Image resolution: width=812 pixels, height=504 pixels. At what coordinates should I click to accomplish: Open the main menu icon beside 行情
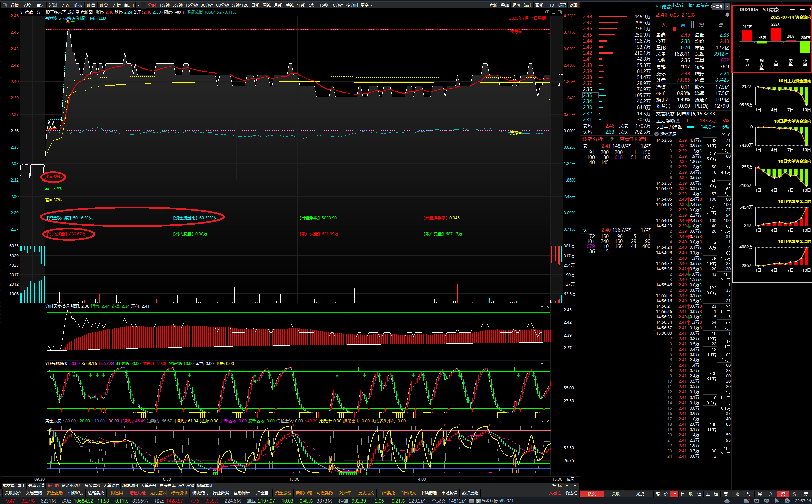point(5,5)
